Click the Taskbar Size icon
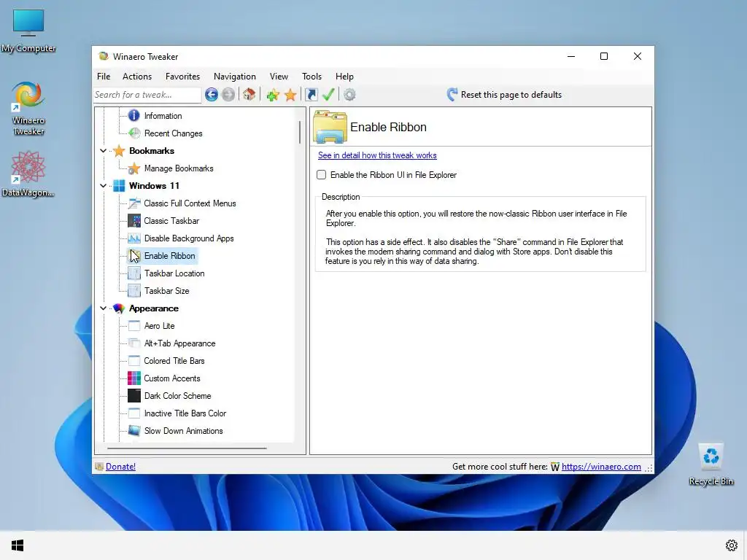The height and width of the screenshot is (560, 747). (x=134, y=291)
